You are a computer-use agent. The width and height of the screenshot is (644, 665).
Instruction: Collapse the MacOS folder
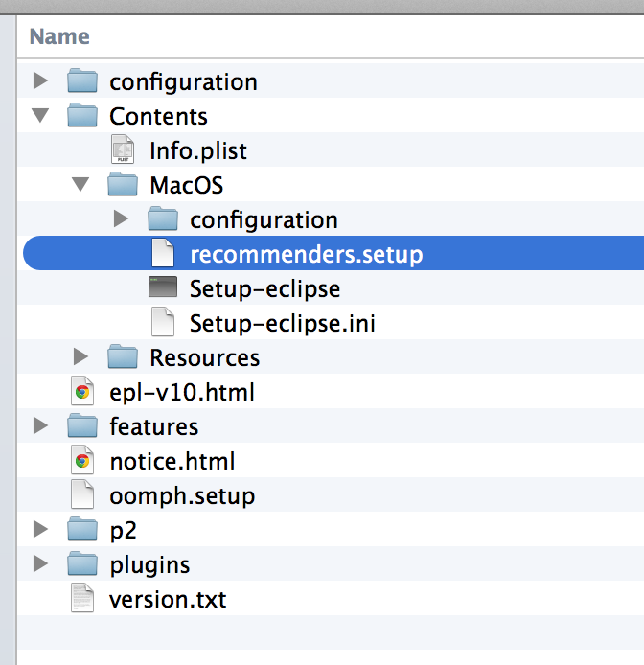80,185
